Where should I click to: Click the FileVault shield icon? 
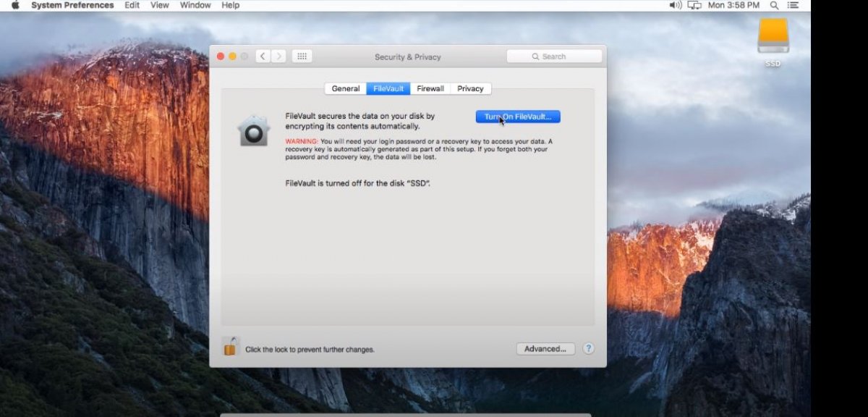[253, 130]
